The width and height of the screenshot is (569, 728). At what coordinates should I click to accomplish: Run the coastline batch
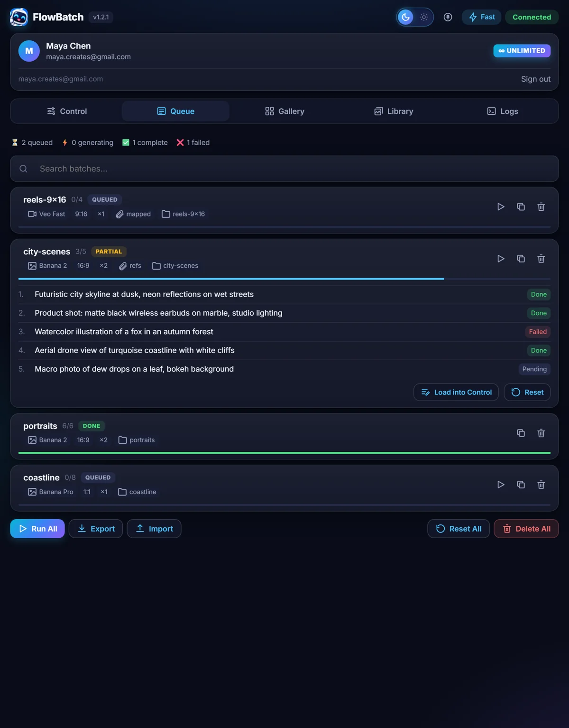point(501,485)
